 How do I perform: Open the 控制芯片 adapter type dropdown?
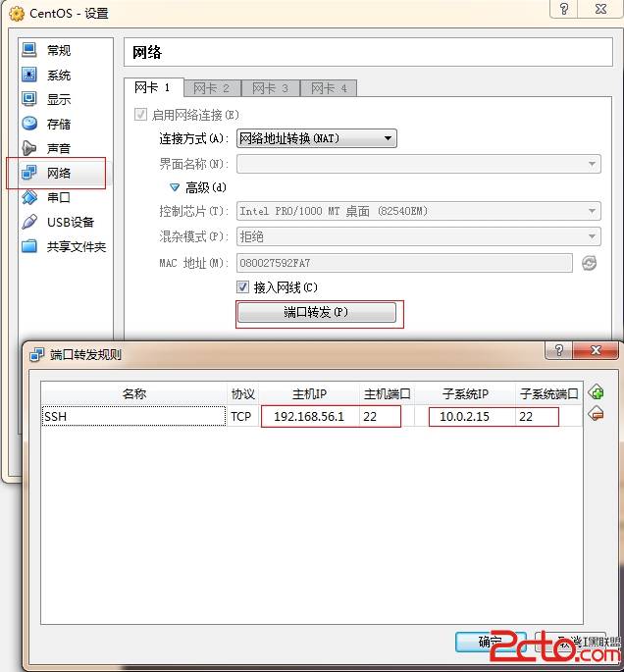coord(419,211)
